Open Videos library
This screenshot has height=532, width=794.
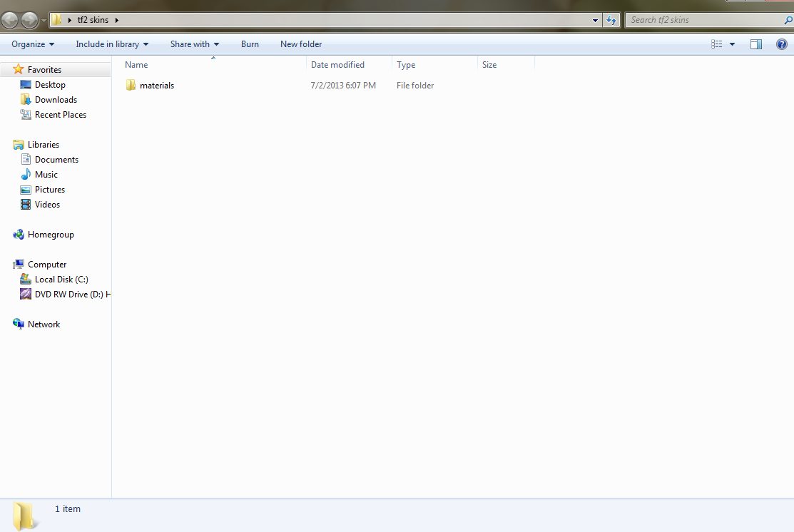47,205
